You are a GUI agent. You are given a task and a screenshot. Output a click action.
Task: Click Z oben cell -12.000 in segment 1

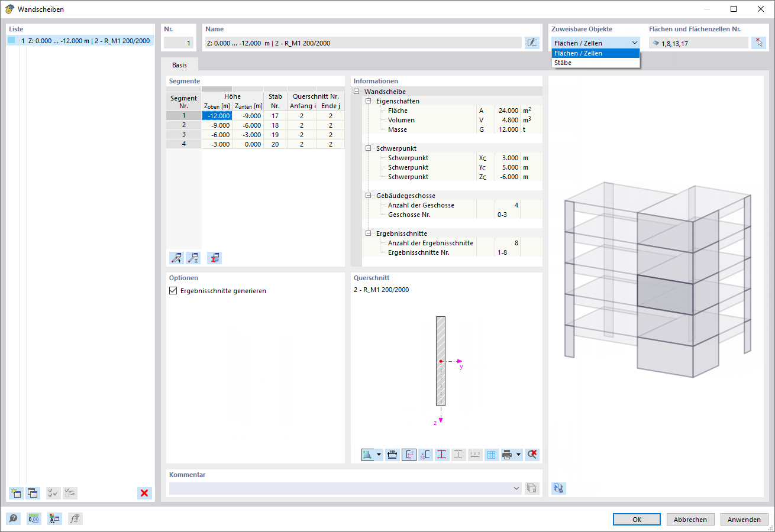click(x=217, y=116)
